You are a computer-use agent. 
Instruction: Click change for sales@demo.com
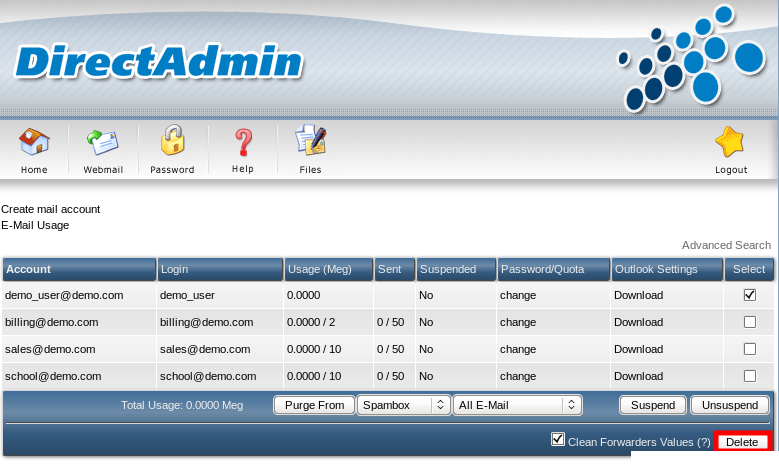518,349
